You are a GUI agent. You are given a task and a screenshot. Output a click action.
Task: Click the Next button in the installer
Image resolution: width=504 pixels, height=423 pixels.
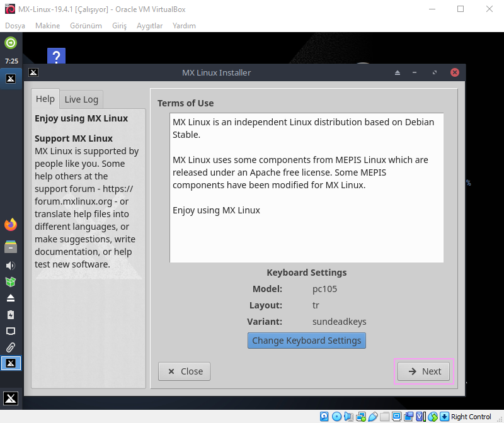[x=423, y=371]
